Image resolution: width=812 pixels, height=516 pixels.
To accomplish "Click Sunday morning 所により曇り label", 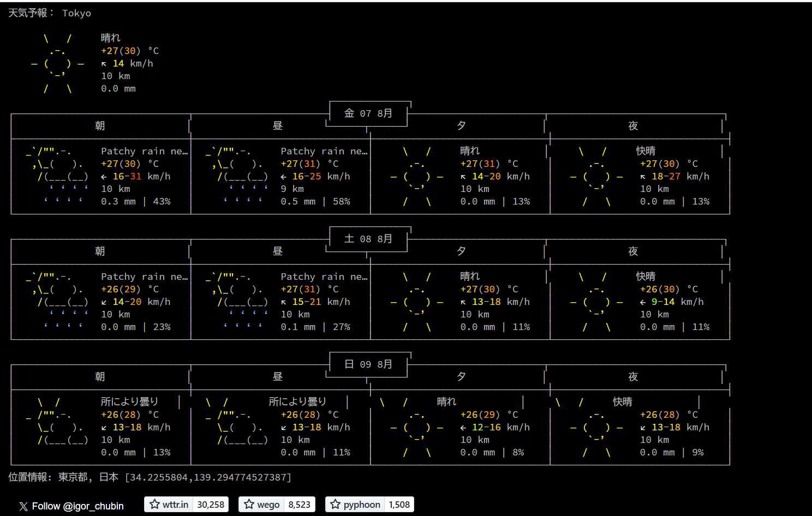I will (x=129, y=402).
